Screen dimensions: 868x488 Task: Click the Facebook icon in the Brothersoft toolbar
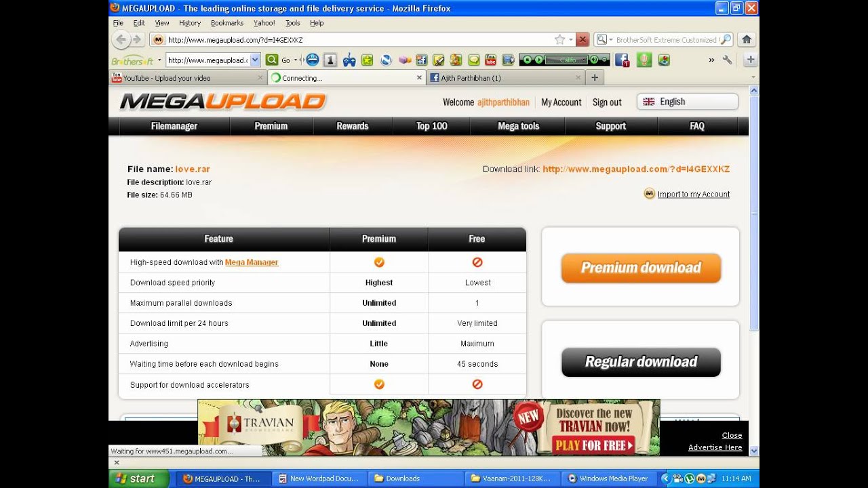tap(623, 60)
